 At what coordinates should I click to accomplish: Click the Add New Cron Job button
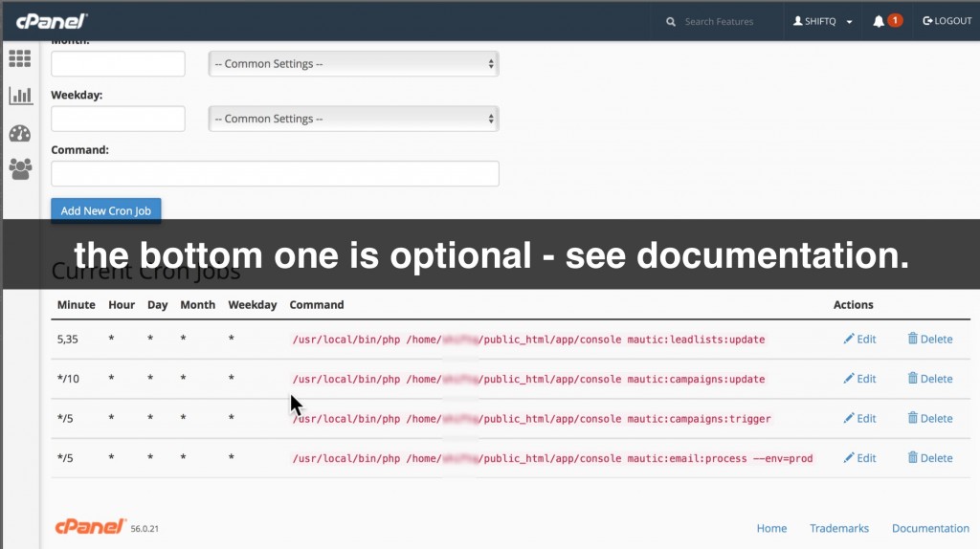[106, 210]
